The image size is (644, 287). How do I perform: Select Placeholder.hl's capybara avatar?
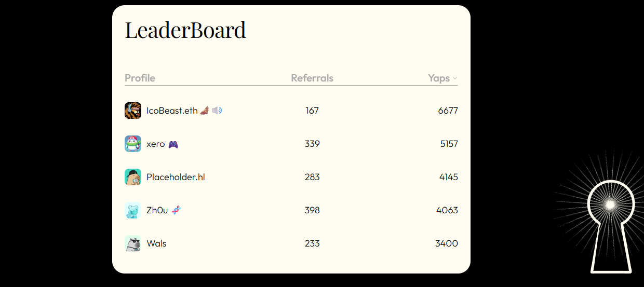133,177
